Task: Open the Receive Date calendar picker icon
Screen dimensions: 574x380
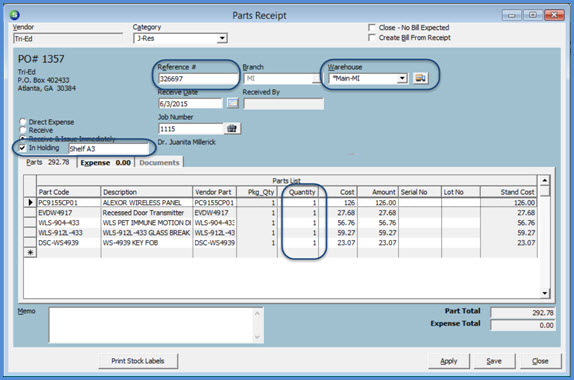Action: pos(232,103)
